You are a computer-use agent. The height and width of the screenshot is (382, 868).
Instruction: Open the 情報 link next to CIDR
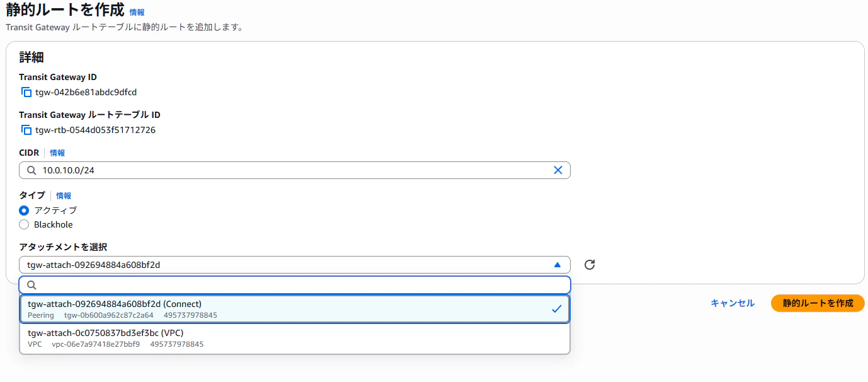[57, 153]
